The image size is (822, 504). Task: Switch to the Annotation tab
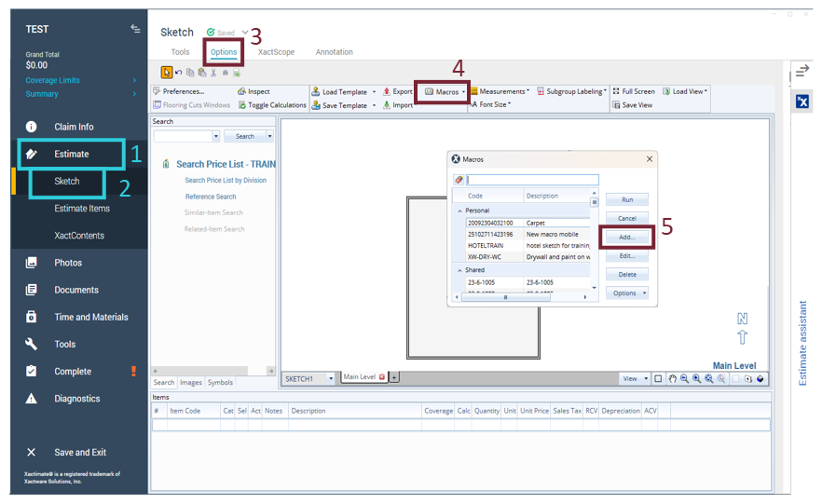pyautogui.click(x=334, y=52)
